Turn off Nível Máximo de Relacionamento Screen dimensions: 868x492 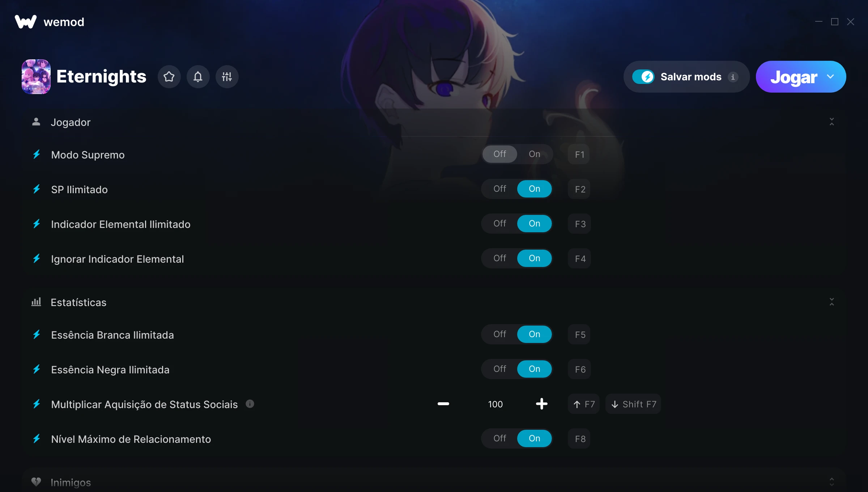click(x=499, y=438)
